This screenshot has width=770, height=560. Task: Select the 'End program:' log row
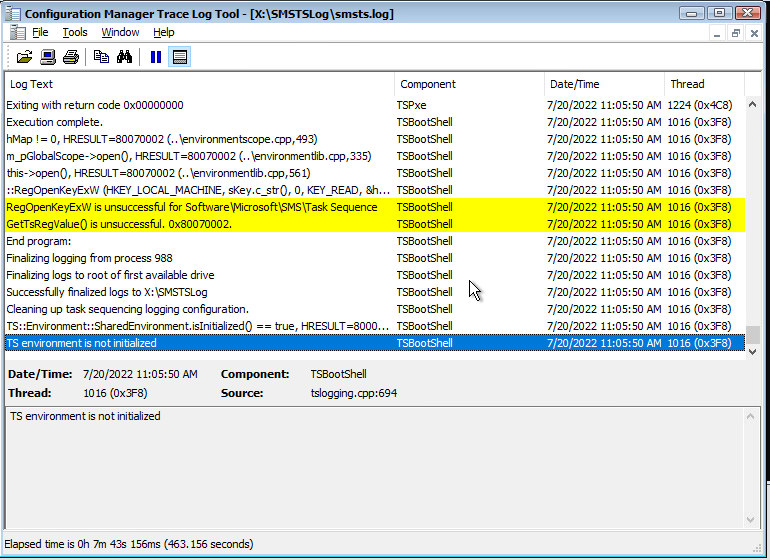375,241
